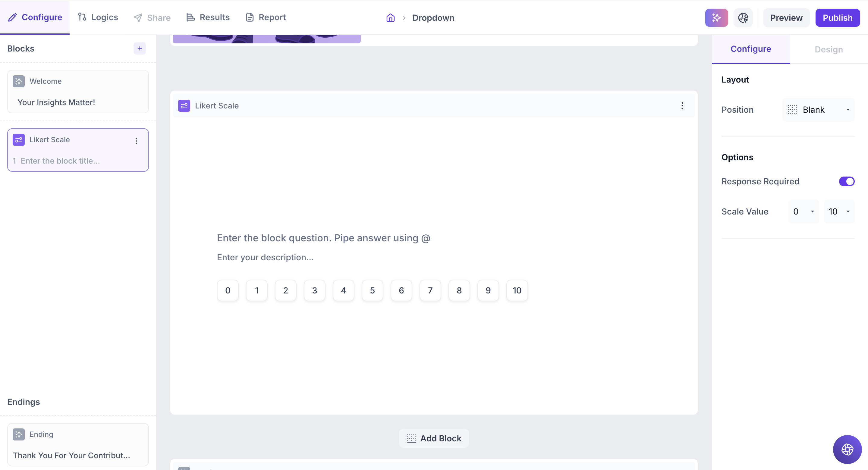Click the Publish button
This screenshot has height=470, width=868.
837,18
